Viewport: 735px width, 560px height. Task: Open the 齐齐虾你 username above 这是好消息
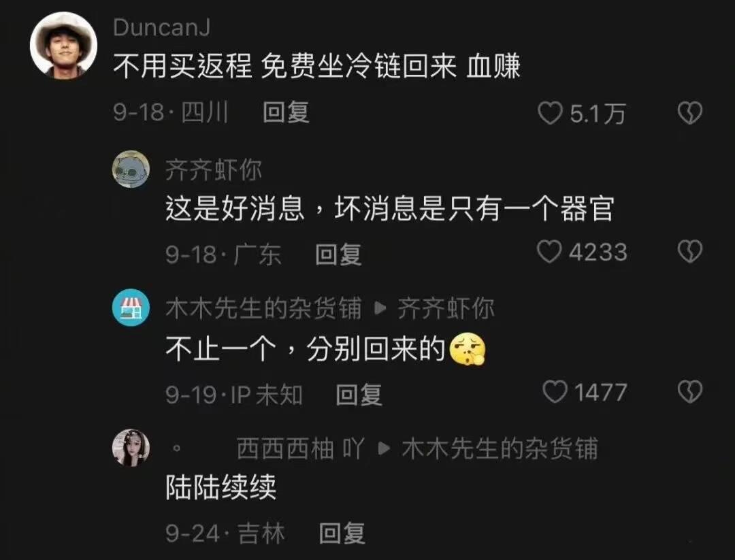tap(213, 169)
